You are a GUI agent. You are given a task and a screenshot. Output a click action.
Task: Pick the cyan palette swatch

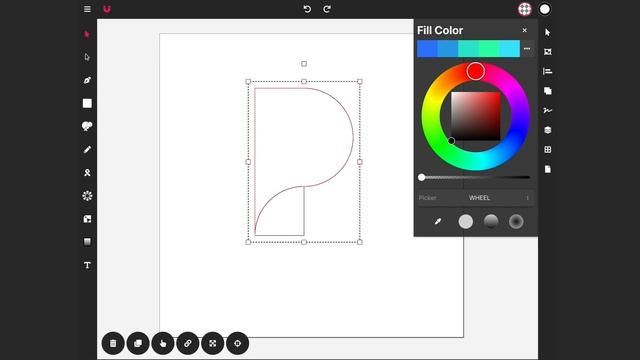point(509,49)
